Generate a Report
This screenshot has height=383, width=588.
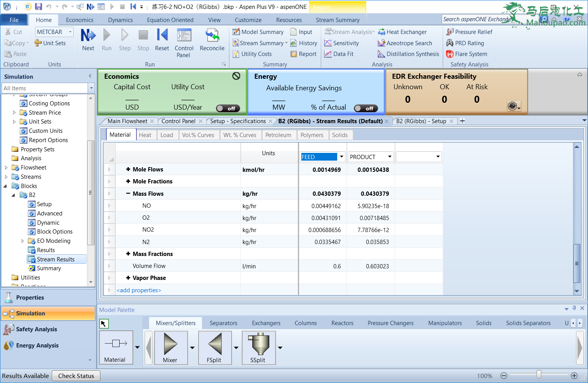(x=303, y=54)
